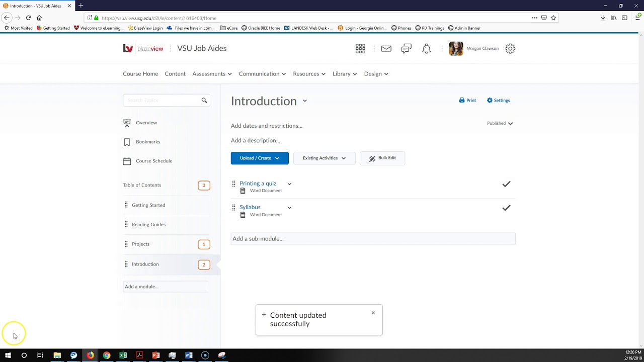644x362 pixels.
Task: Dismiss the Content updated successfully notification
Action: pyautogui.click(x=373, y=313)
